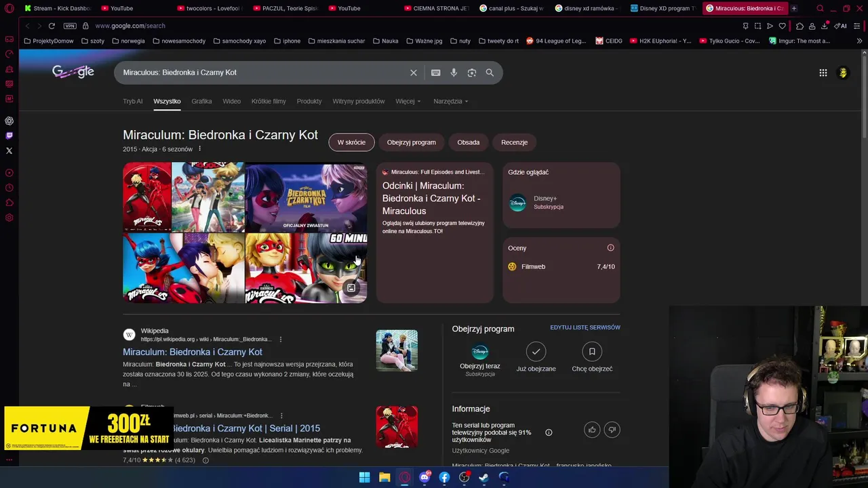Switch to Tryb AI tab
The height and width of the screenshot is (488, 868).
tap(132, 101)
